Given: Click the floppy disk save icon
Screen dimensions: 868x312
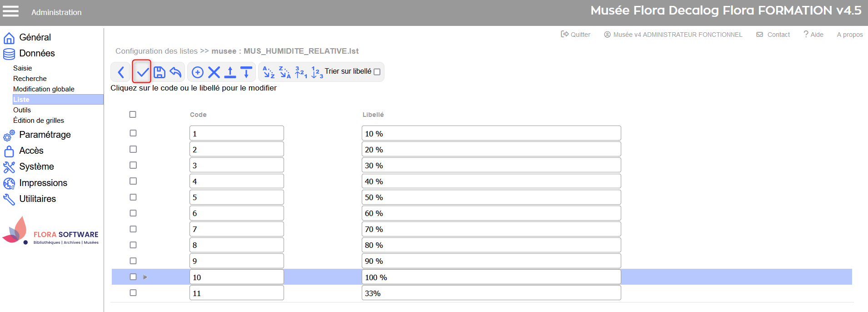Looking at the screenshot, I should [x=159, y=72].
